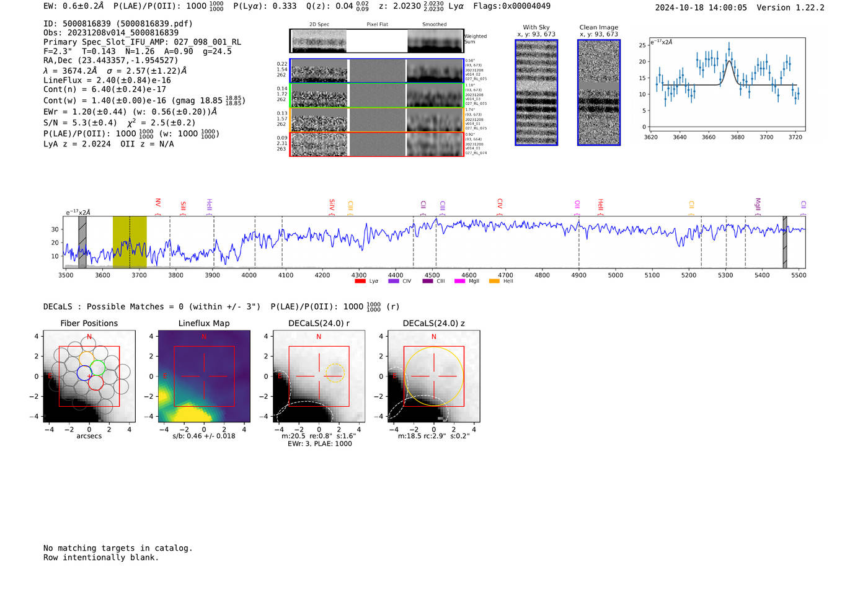Screen dimensions: 868x591
Task: Click the hatched gray band near 3540 Å
Action: pyautogui.click(x=82, y=242)
